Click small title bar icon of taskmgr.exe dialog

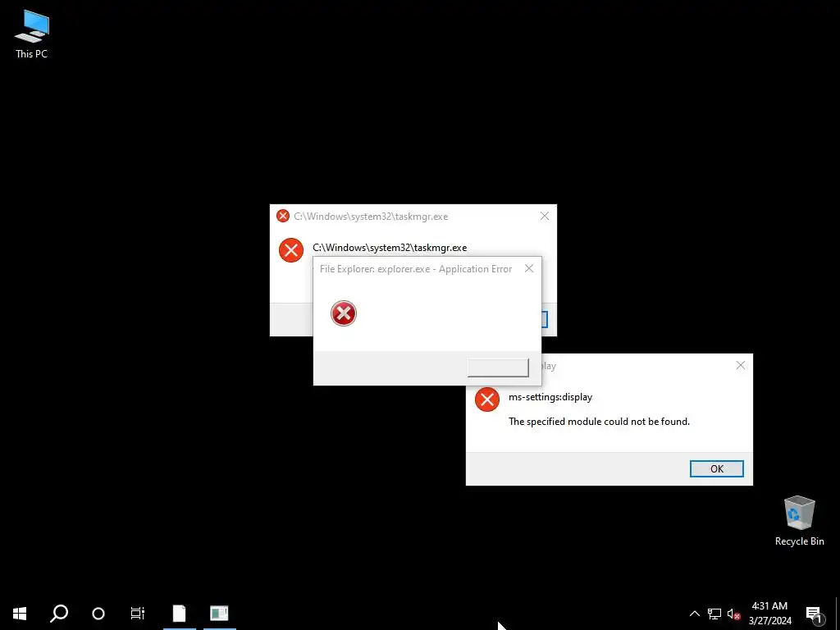point(283,216)
